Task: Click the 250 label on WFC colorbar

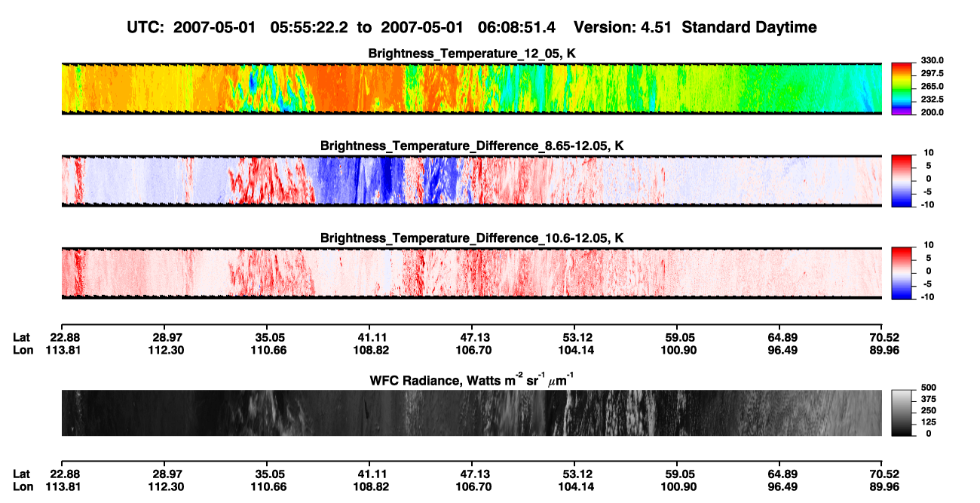Action: pyautogui.click(x=927, y=409)
